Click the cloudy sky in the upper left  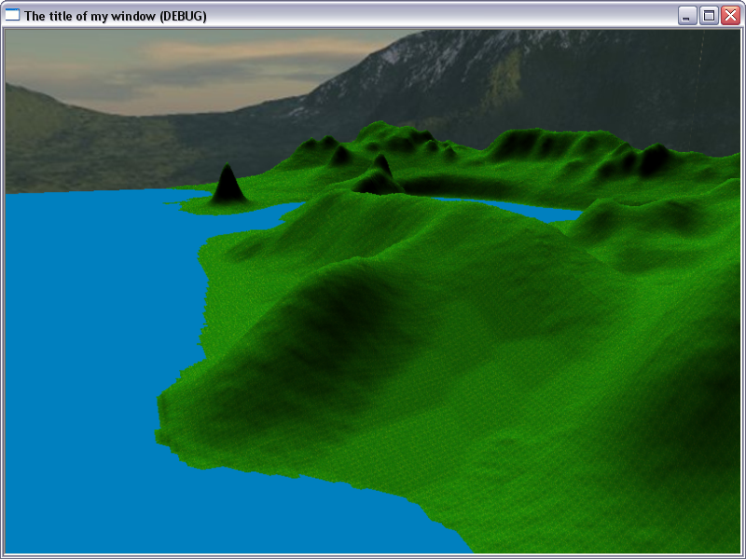140,61
